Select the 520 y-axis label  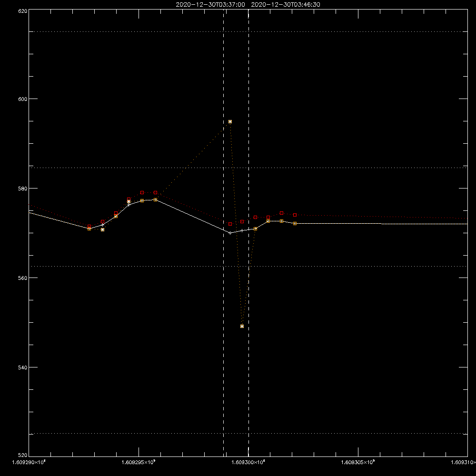pos(23,455)
